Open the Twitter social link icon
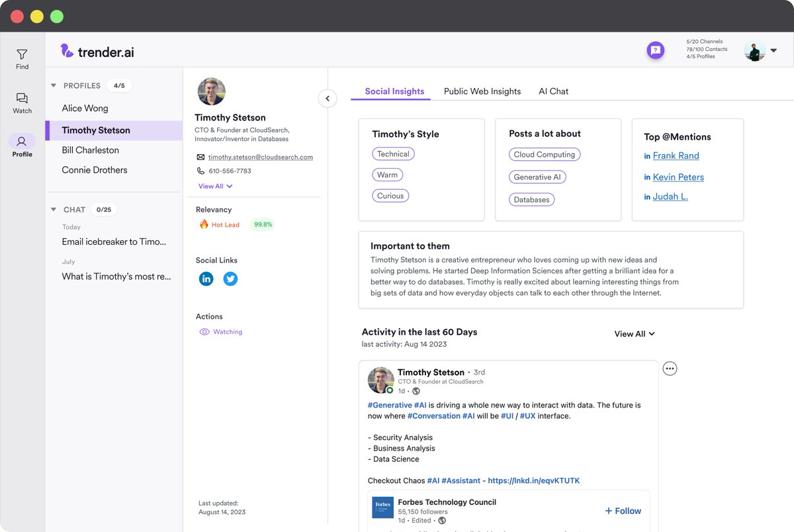The image size is (794, 532). point(230,279)
